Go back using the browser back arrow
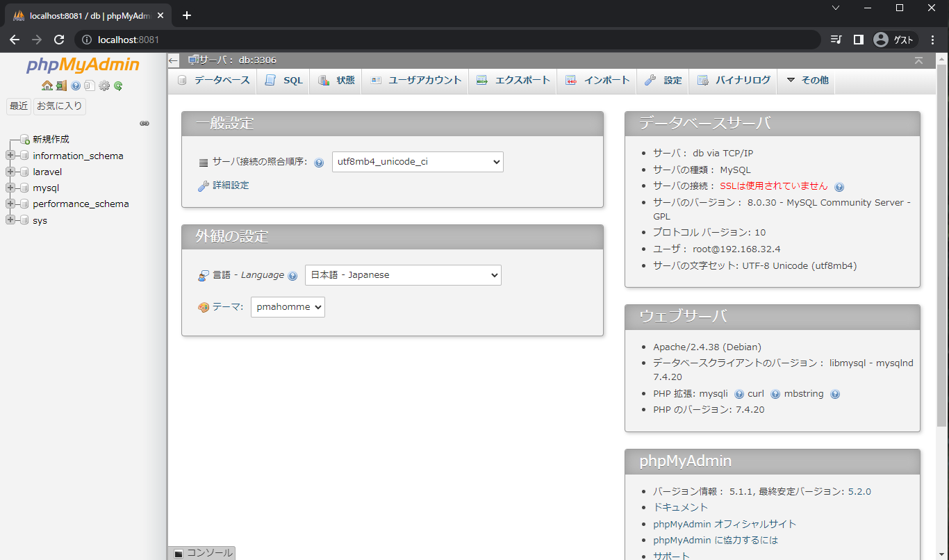 [x=15, y=40]
